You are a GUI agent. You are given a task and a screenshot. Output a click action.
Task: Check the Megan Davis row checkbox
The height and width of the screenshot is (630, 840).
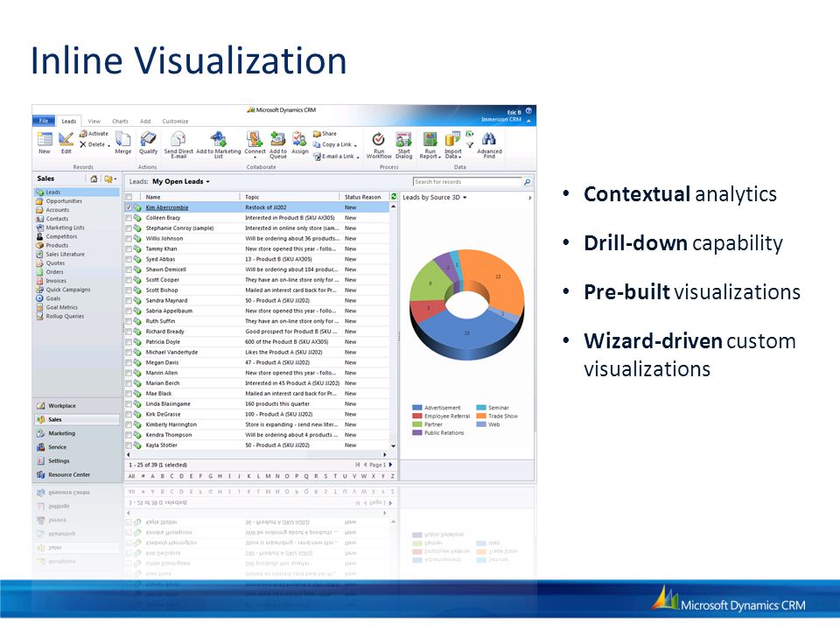pyautogui.click(x=129, y=362)
